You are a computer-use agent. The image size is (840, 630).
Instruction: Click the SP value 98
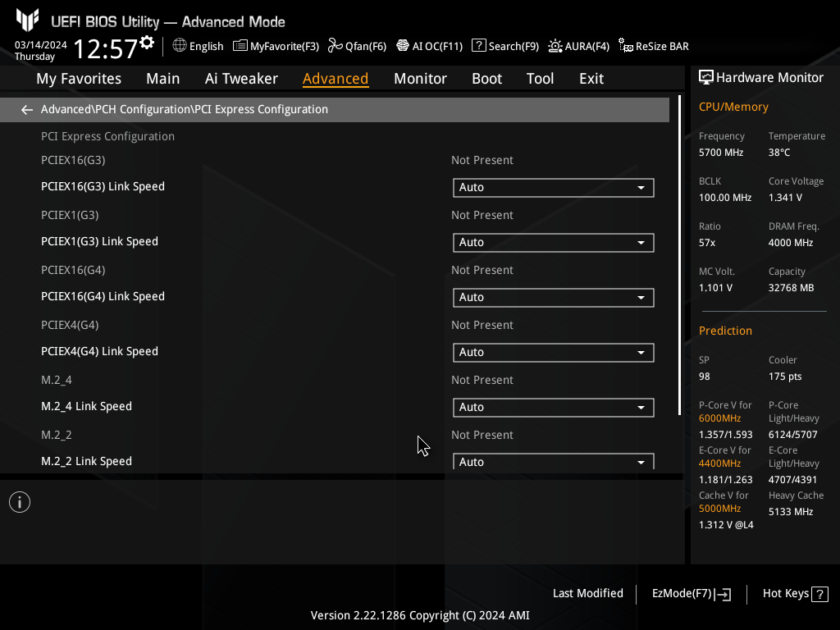705,377
